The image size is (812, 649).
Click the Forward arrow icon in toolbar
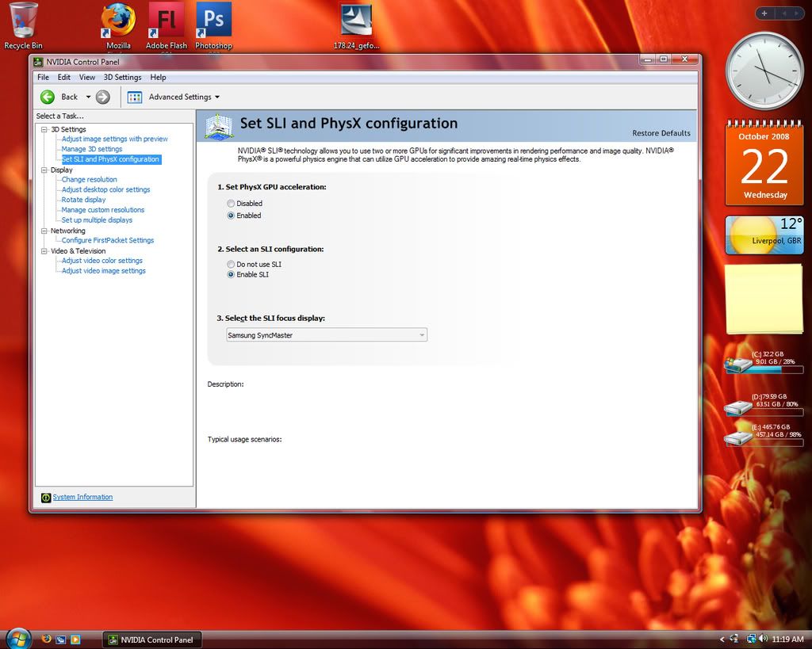pyautogui.click(x=103, y=97)
